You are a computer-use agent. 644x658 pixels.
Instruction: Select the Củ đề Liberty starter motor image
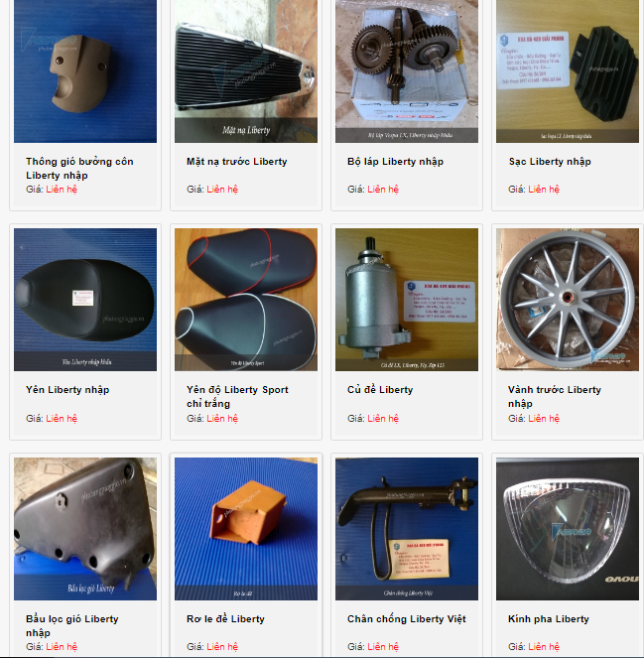[x=407, y=300]
